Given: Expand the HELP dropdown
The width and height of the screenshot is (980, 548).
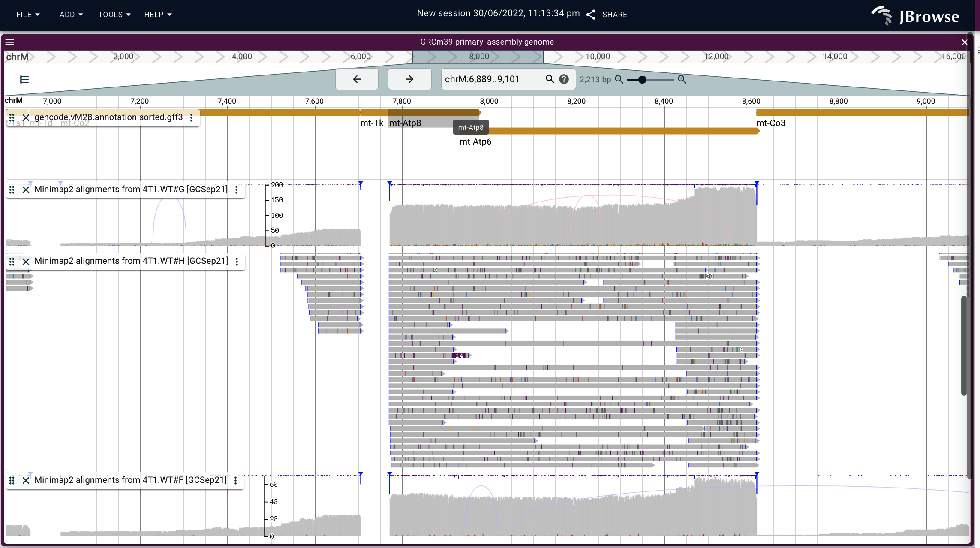Looking at the screenshot, I should click(x=157, y=15).
